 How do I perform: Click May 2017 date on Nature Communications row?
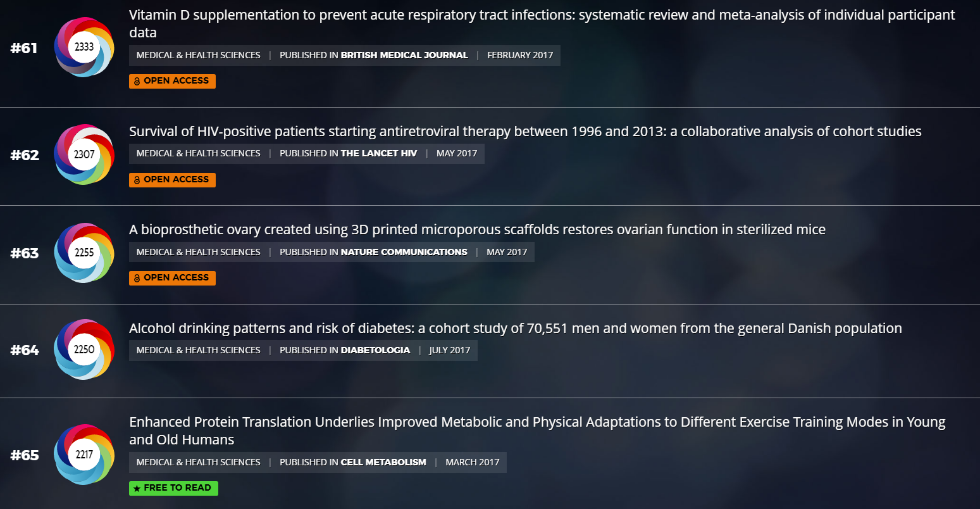(507, 252)
